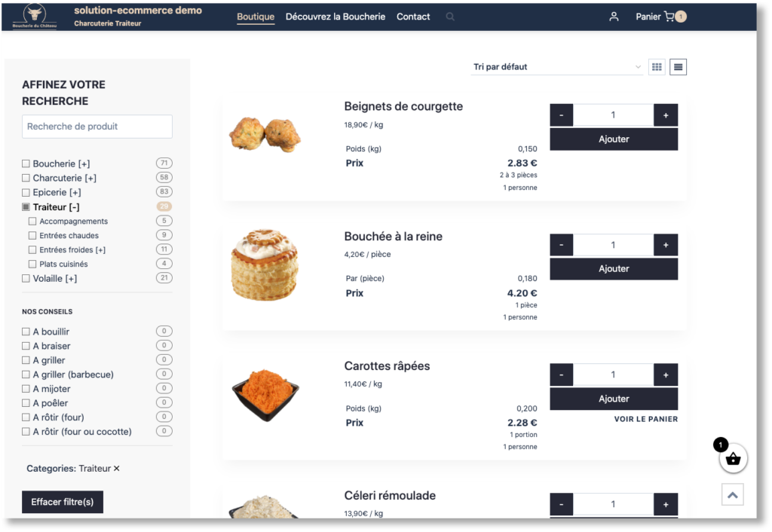Check the A poêler checkbox

pos(26,403)
